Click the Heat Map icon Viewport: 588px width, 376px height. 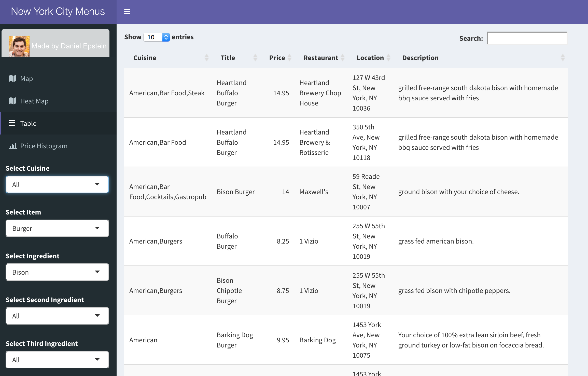12,101
